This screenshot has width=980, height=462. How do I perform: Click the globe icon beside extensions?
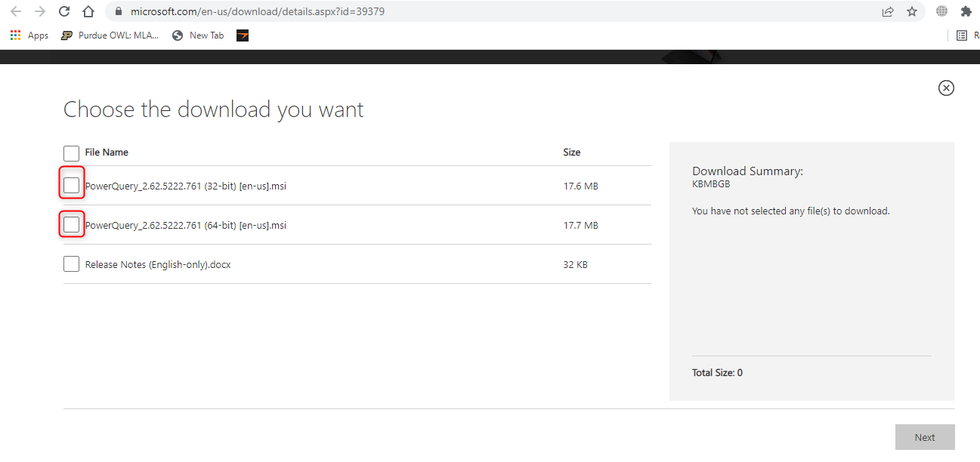point(941,11)
